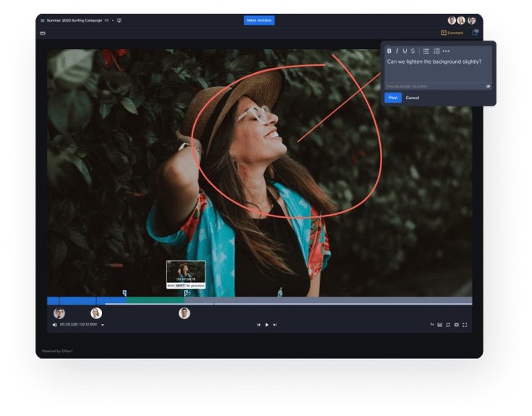Open more formatting options (three dots)
Image resolution: width=532 pixels, height=416 pixels.
(x=446, y=51)
